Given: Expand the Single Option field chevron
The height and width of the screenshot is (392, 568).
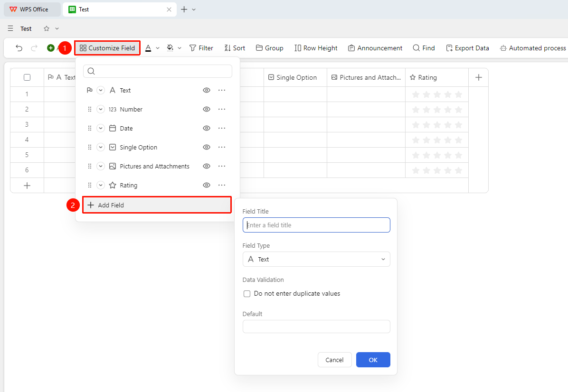Looking at the screenshot, I should (101, 147).
